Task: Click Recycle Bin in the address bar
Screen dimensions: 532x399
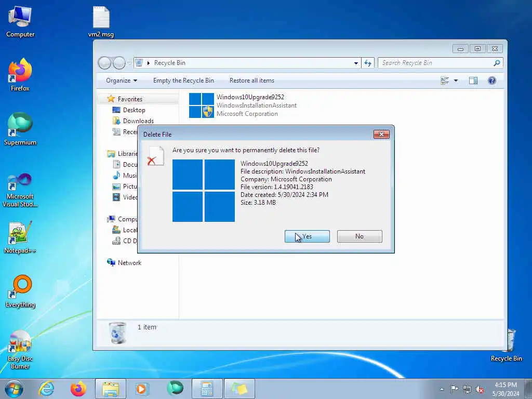Action: coord(170,63)
